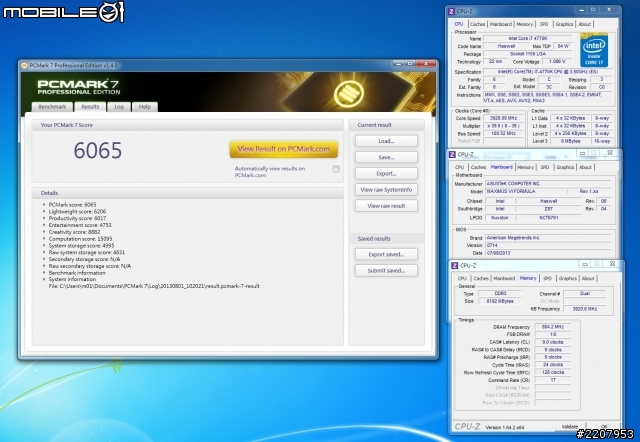
Task: Click the Export saved... button
Action: (x=386, y=254)
